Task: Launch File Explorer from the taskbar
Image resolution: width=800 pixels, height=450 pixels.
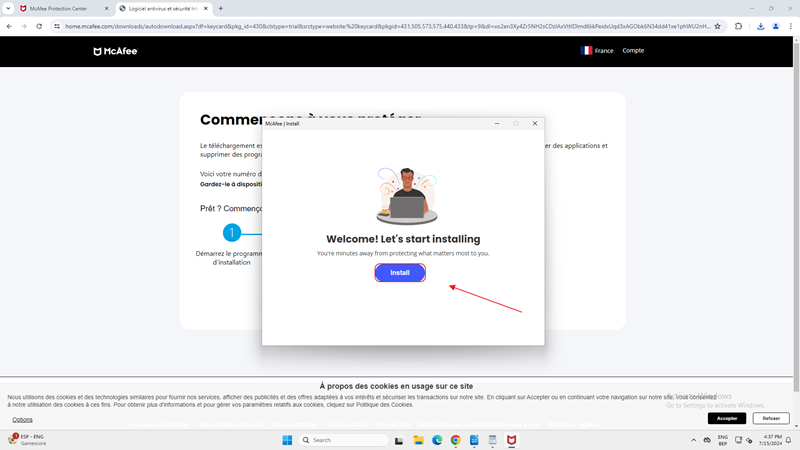Action: 418,440
